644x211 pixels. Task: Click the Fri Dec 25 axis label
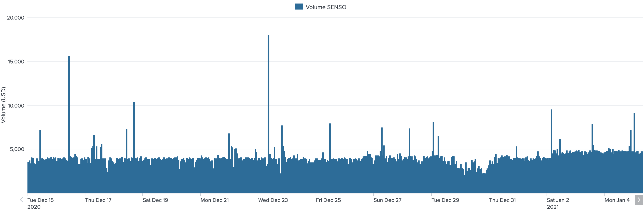328,200
